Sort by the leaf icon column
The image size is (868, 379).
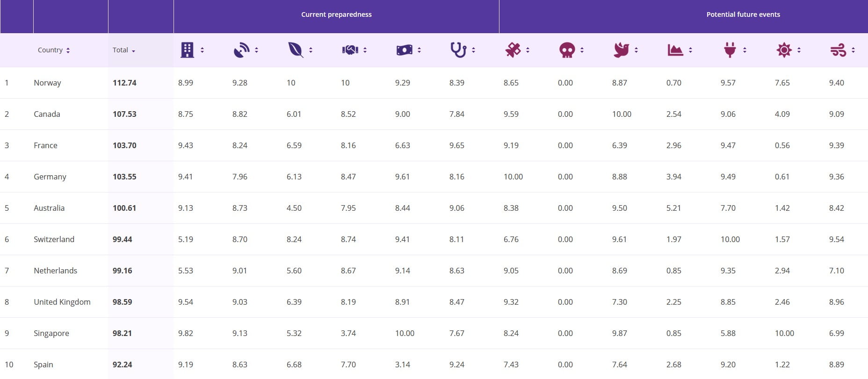point(311,50)
